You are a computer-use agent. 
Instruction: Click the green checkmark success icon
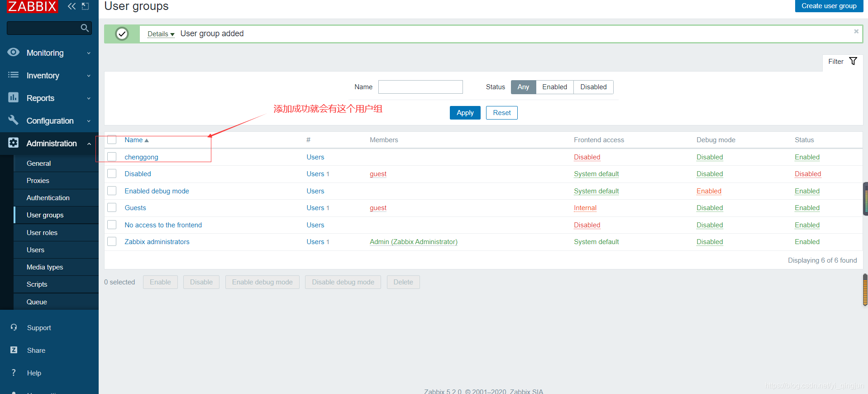(122, 34)
